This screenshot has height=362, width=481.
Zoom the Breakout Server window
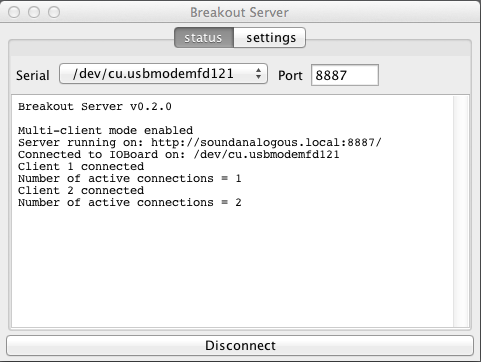click(54, 12)
